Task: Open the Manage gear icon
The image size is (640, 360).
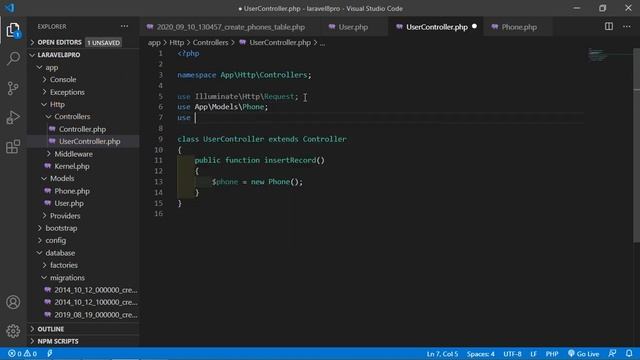Action: tap(13, 331)
